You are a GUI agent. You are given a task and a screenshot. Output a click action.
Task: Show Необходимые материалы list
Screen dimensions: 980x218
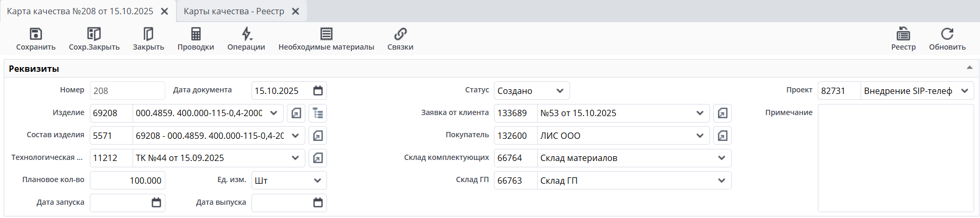point(326,34)
